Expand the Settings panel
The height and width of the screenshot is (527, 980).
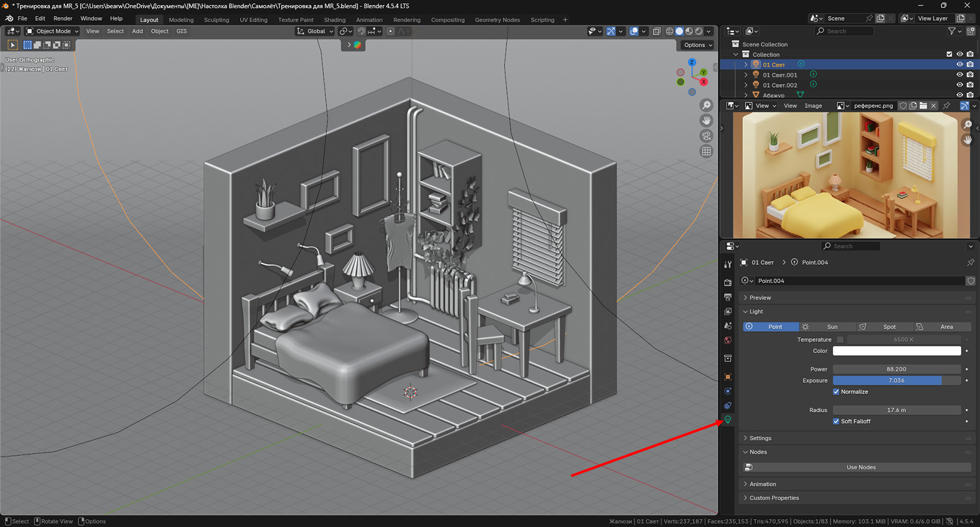click(x=760, y=438)
